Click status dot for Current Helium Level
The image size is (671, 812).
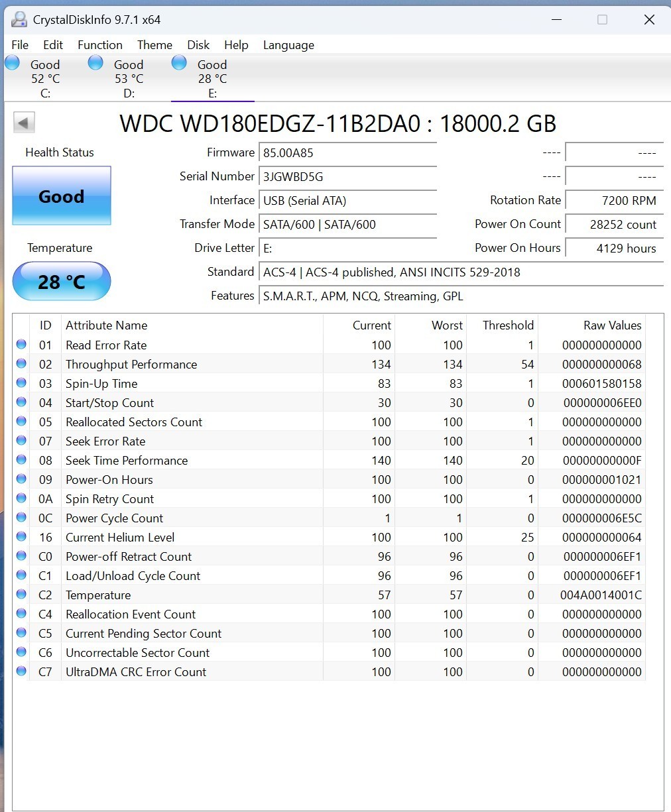[x=21, y=537]
